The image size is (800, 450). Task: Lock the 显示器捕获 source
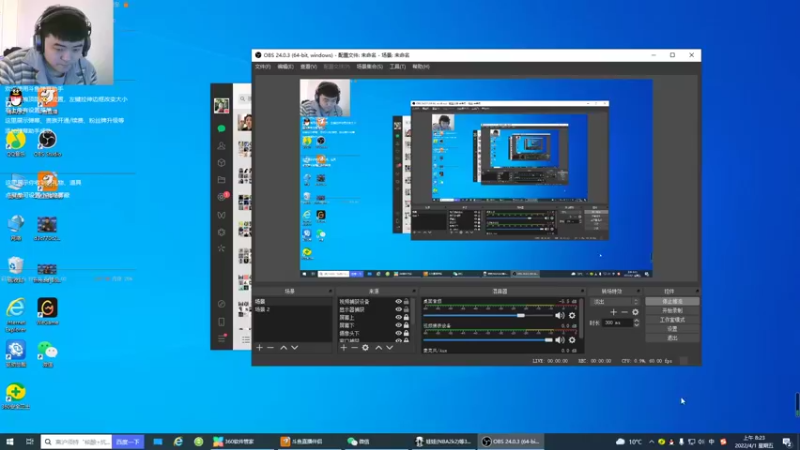(407, 309)
